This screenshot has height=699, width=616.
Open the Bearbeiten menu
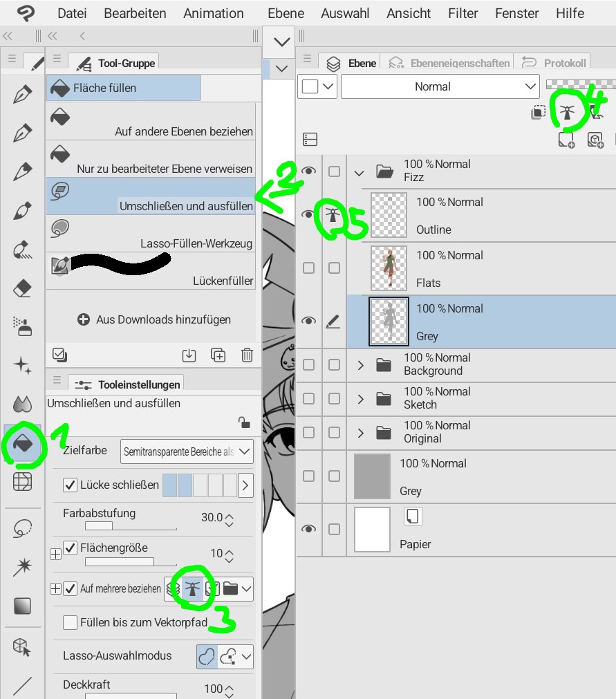click(x=135, y=13)
